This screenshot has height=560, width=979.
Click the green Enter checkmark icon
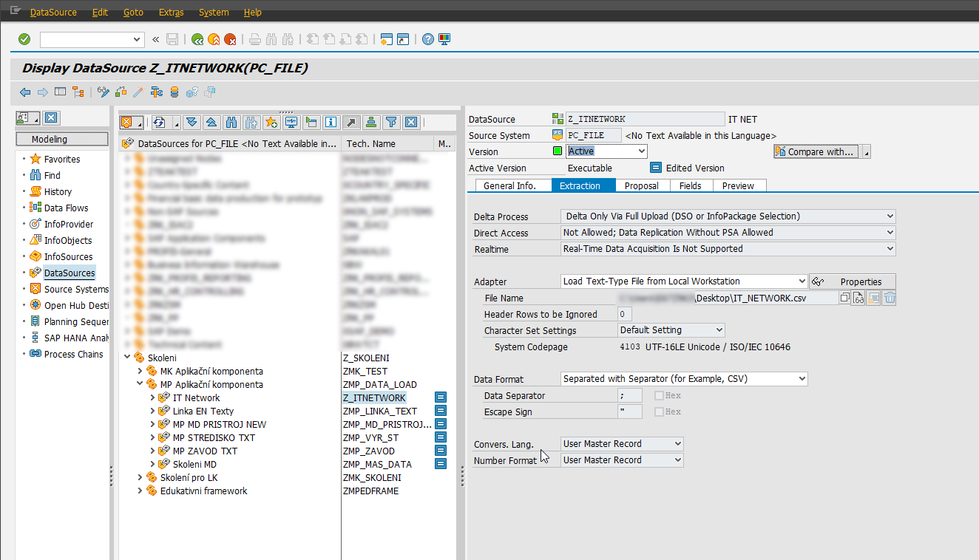click(24, 39)
